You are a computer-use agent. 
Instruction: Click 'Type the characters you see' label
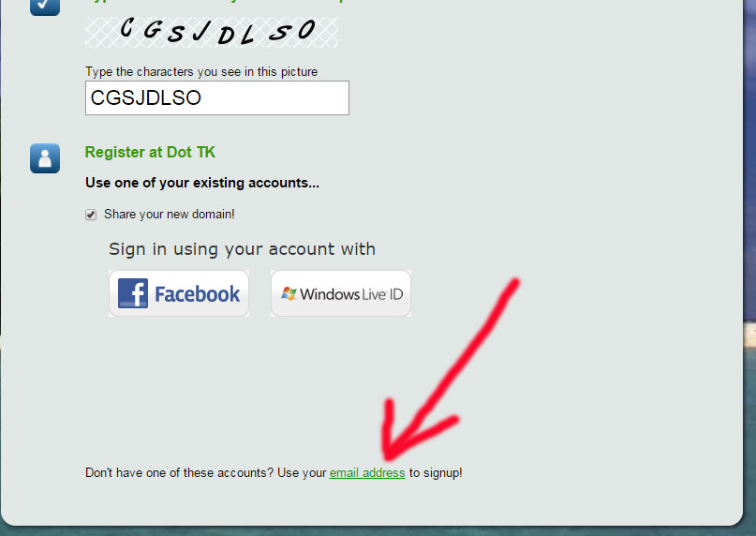coord(201,72)
